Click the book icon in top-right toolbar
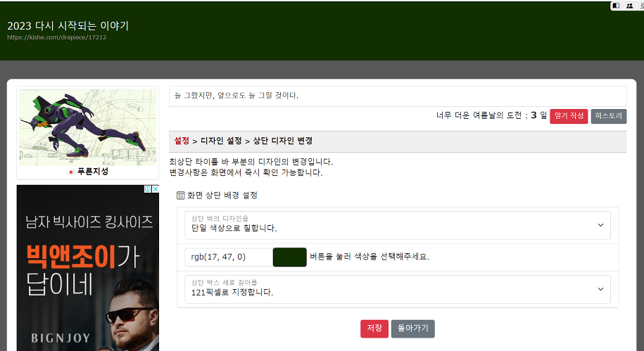The height and width of the screenshot is (351, 644). click(616, 6)
